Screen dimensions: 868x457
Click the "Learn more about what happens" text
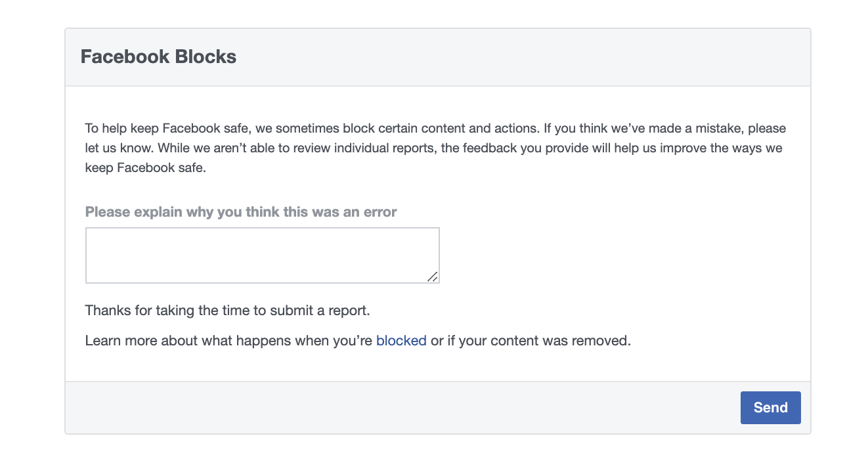pyautogui.click(x=229, y=341)
